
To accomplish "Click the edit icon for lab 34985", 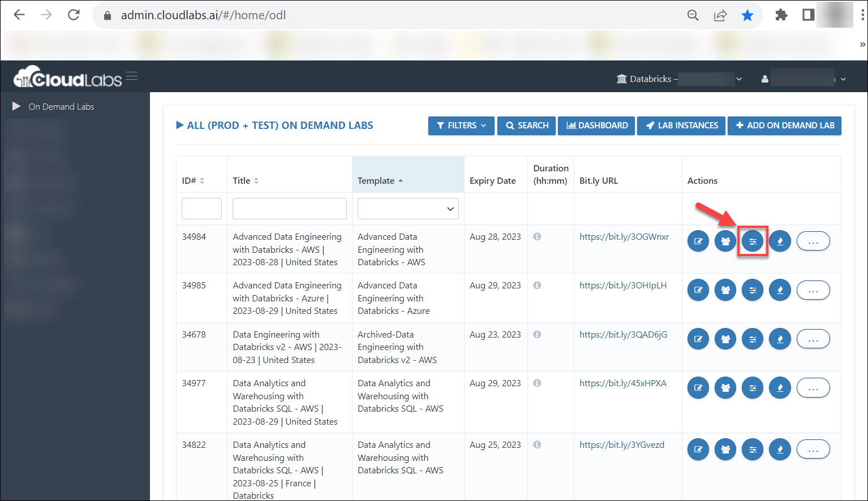I will tap(698, 290).
